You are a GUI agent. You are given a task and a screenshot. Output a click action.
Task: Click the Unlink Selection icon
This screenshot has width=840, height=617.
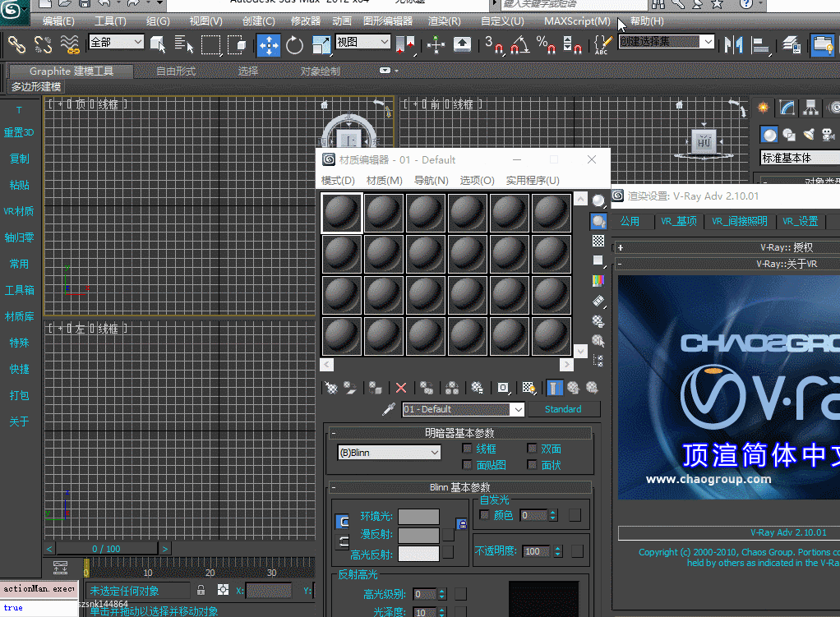pyautogui.click(x=43, y=44)
